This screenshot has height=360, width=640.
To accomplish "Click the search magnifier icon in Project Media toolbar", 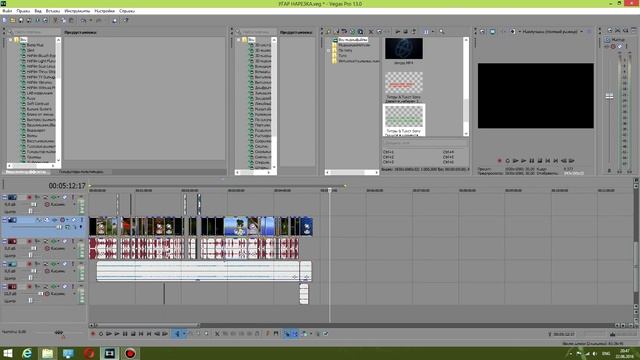I will (x=442, y=31).
